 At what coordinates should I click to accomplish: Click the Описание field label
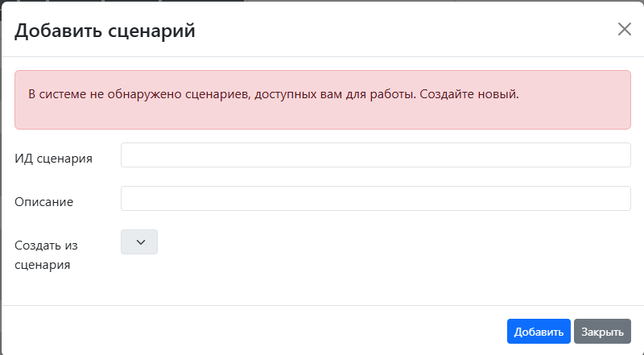(44, 202)
